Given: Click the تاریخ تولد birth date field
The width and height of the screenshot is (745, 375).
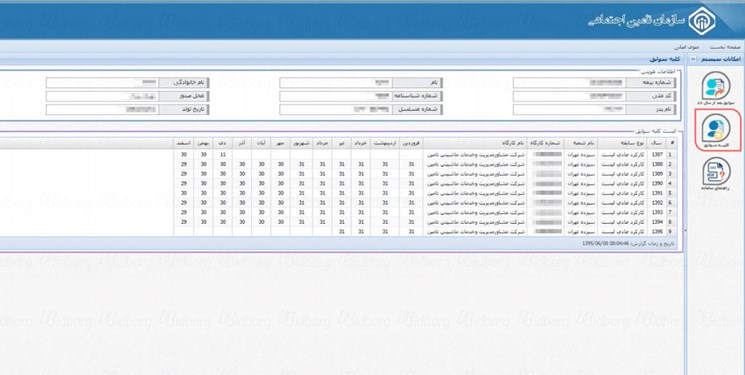Looking at the screenshot, I should [x=102, y=109].
